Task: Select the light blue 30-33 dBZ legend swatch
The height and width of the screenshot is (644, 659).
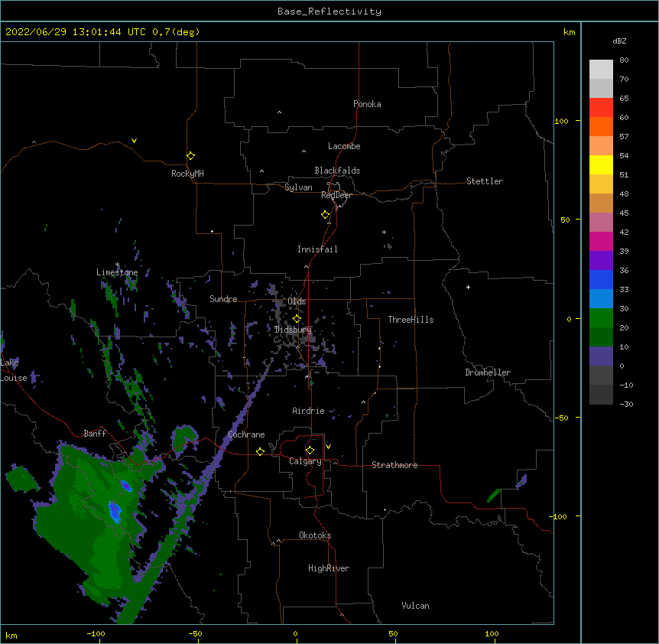Action: click(x=601, y=299)
